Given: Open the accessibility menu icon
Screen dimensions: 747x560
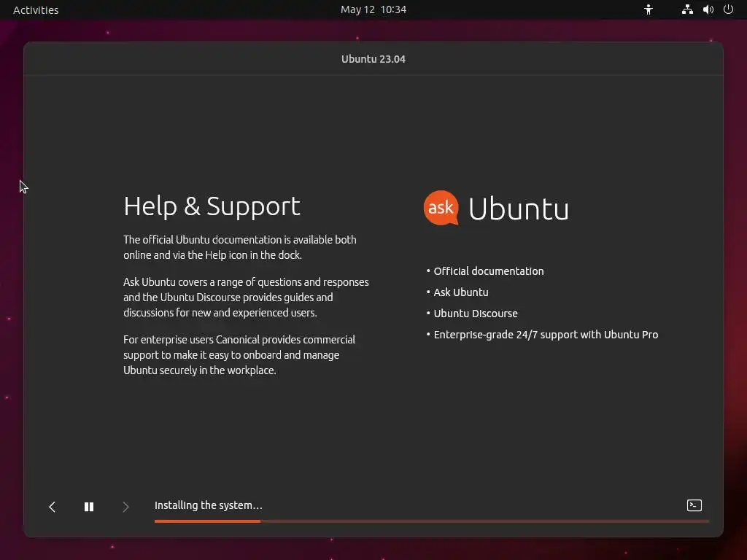Looking at the screenshot, I should click(649, 9).
